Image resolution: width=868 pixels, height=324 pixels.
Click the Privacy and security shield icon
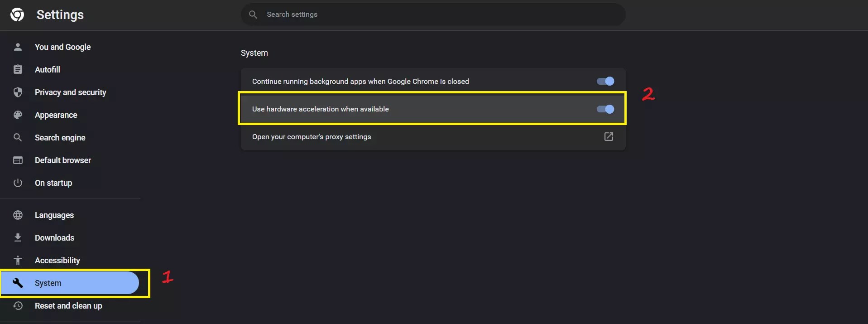pos(17,92)
